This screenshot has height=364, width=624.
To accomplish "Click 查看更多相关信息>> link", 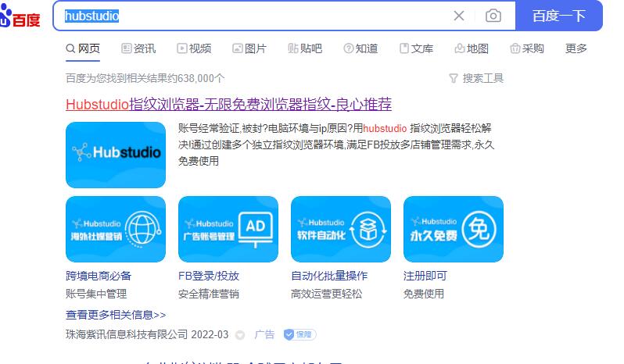I will 116,315.
